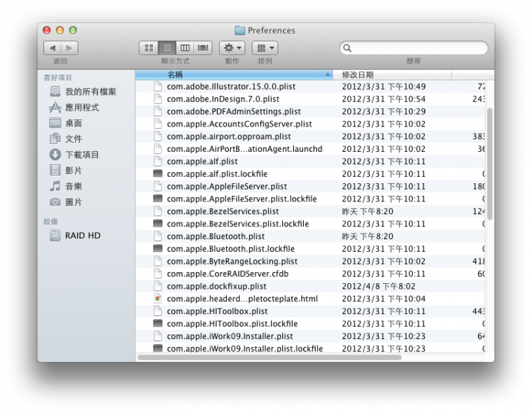Sort by the 修改日期 column header
532x414 pixels.
click(392, 75)
